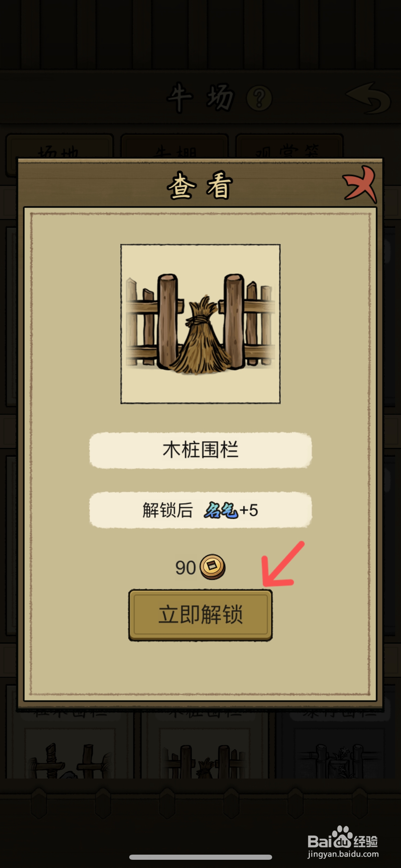Close the 查看 dialog with red X
401x868 pixels.
click(360, 184)
